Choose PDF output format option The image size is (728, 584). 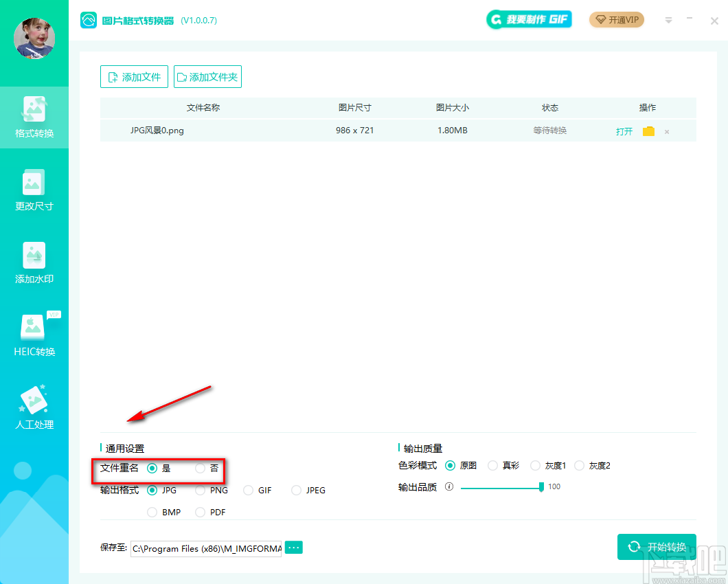click(198, 512)
